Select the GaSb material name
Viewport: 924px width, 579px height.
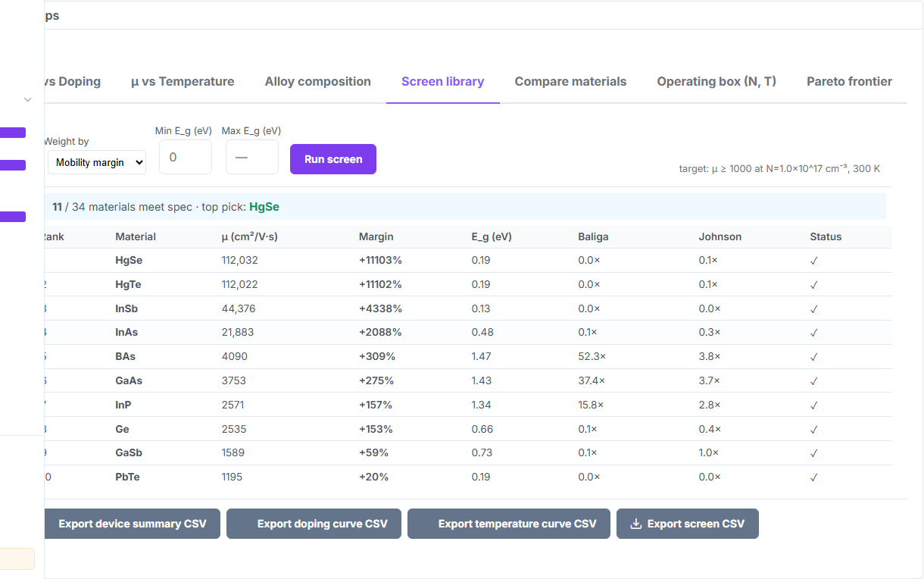click(x=129, y=452)
